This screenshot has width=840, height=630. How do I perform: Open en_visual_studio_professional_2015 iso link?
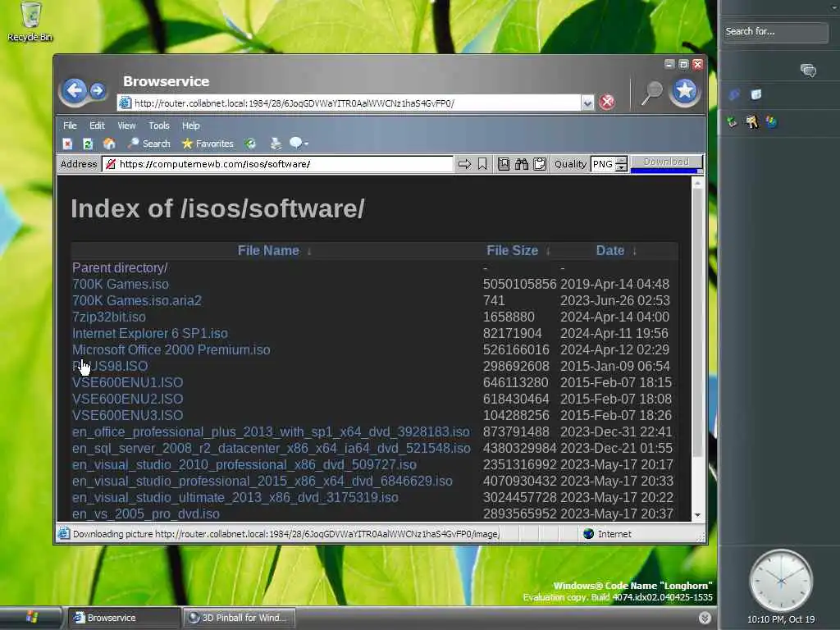(262, 481)
